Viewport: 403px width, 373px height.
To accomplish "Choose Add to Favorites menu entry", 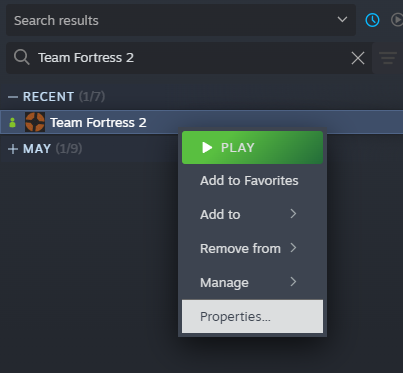I will tap(252, 181).
